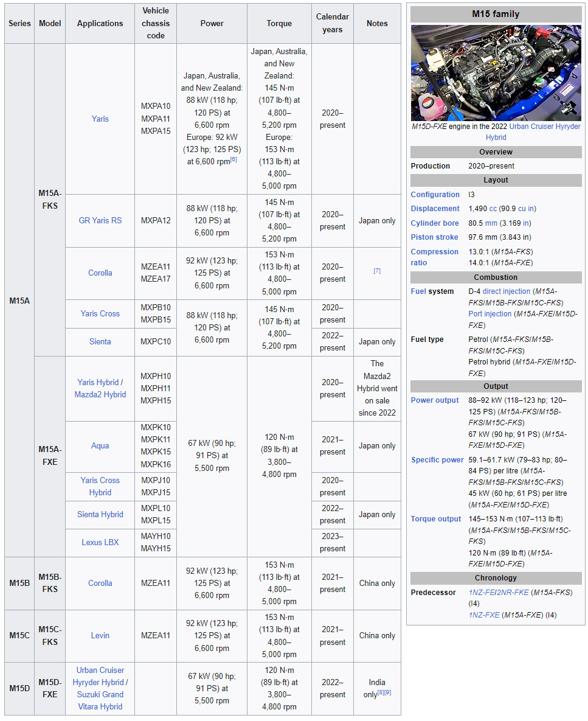
Task: Open the Mazda2 Hybrid link
Action: tap(100, 394)
